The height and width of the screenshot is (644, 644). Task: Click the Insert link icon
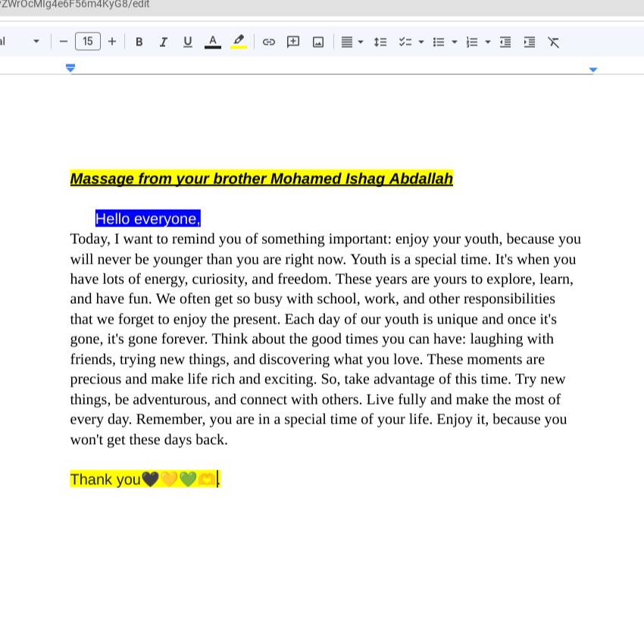click(x=269, y=42)
